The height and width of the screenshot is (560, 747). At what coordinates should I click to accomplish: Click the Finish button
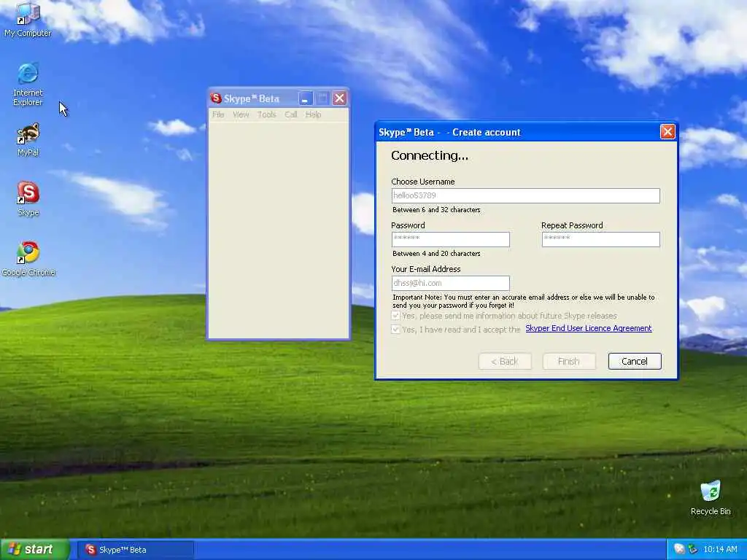tap(569, 362)
